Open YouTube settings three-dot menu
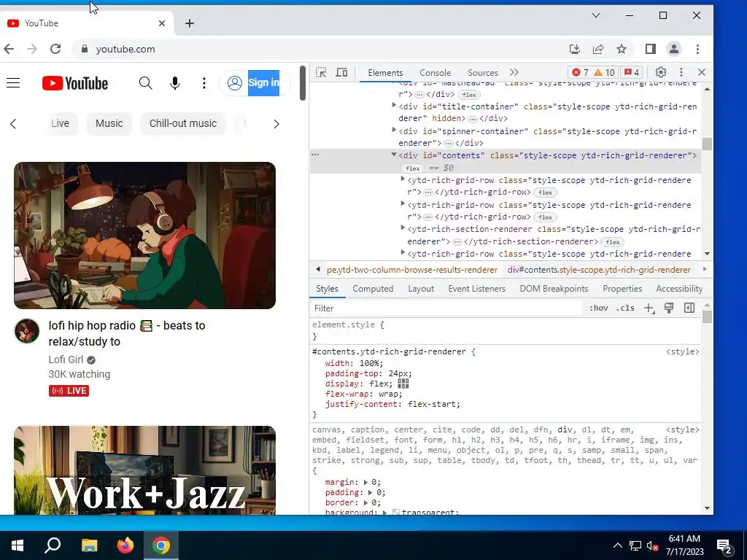This screenshot has height=560, width=747. pos(204,83)
